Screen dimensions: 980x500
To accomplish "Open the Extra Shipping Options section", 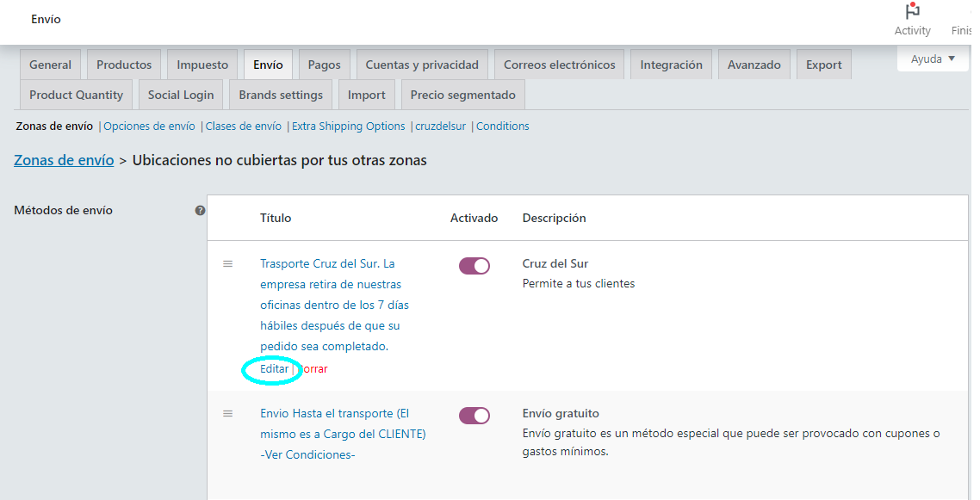I will (348, 126).
